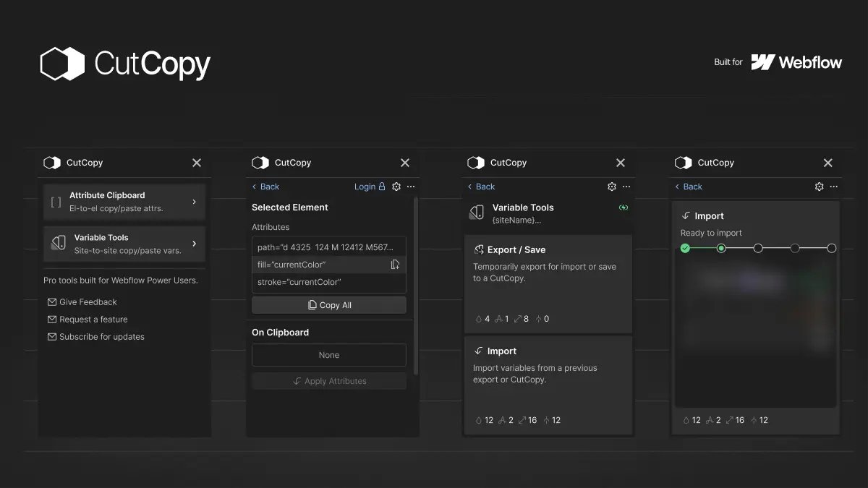Open the three-dot menu in Selected Element panel

[x=411, y=187]
